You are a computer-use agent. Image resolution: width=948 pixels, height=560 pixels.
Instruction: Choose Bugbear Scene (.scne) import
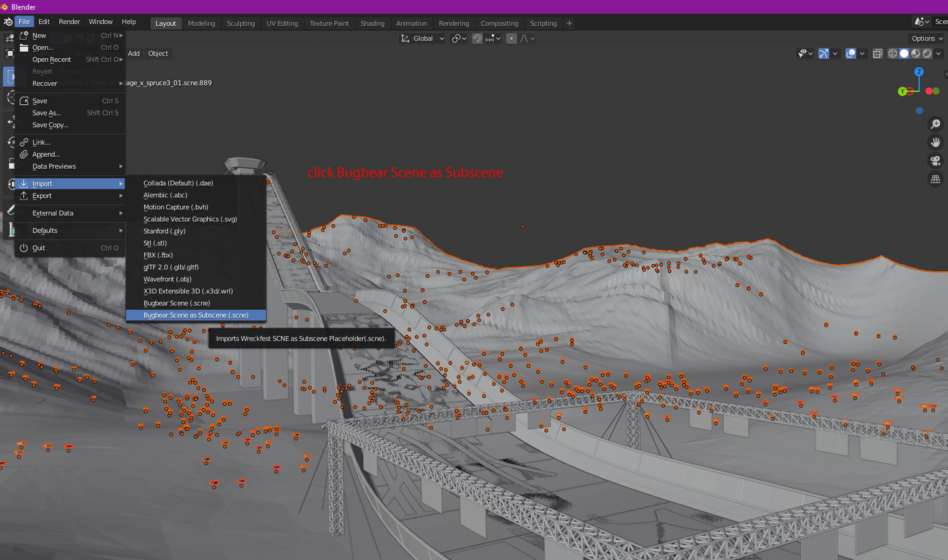pos(196,303)
